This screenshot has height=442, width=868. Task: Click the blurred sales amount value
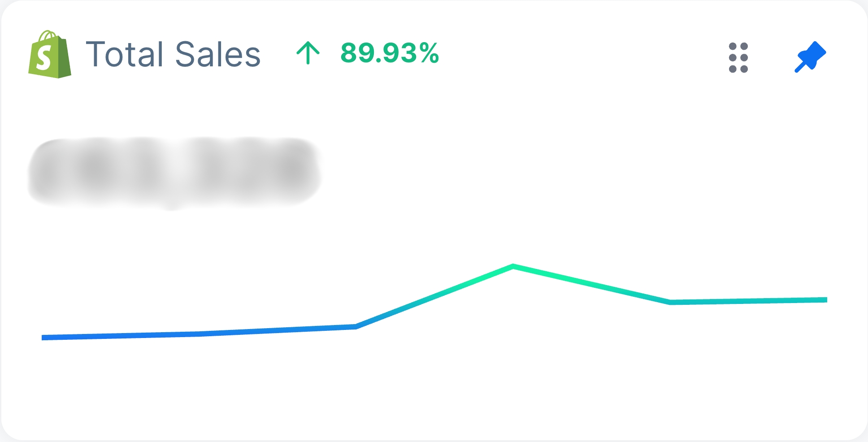(x=174, y=173)
